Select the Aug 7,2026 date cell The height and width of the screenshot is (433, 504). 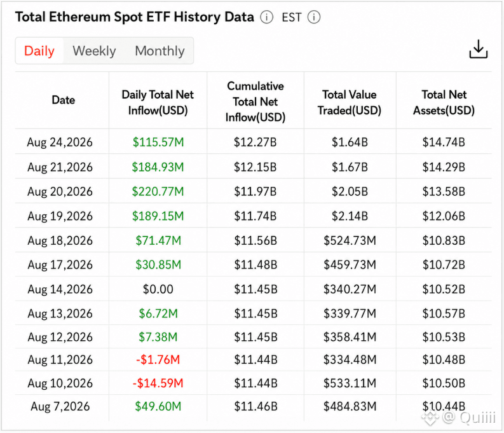(60, 407)
